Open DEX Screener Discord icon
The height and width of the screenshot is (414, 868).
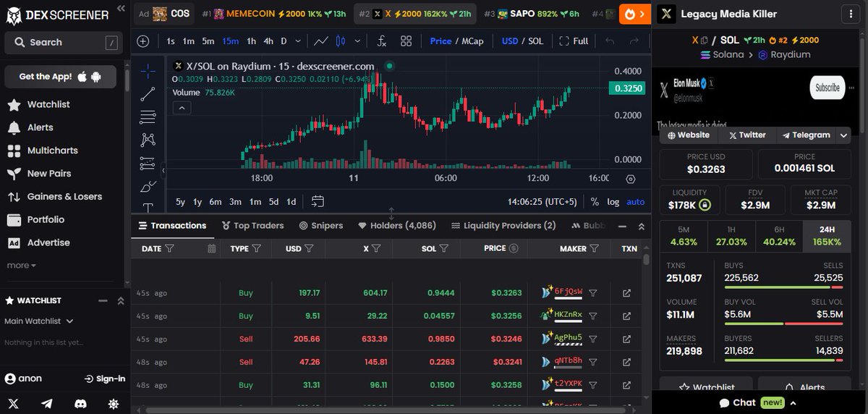point(80,404)
